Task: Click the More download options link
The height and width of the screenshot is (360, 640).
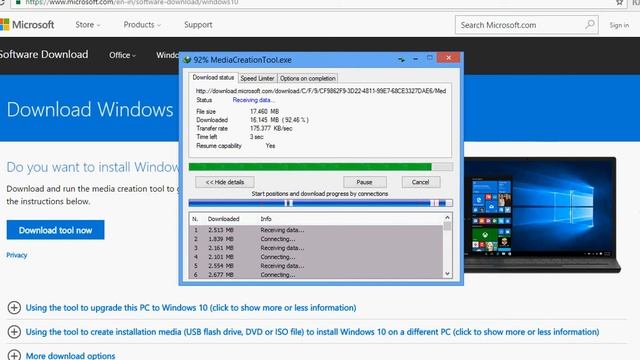Action: click(x=70, y=356)
